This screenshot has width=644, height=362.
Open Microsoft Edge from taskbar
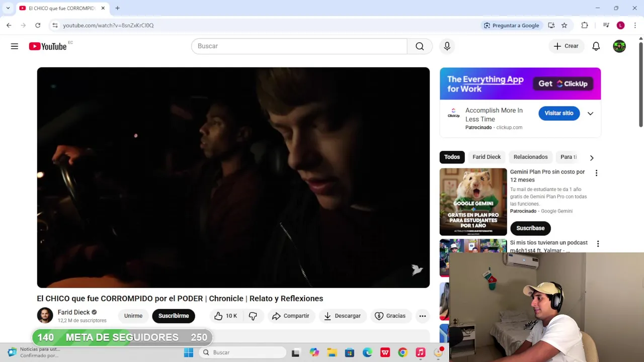click(367, 352)
